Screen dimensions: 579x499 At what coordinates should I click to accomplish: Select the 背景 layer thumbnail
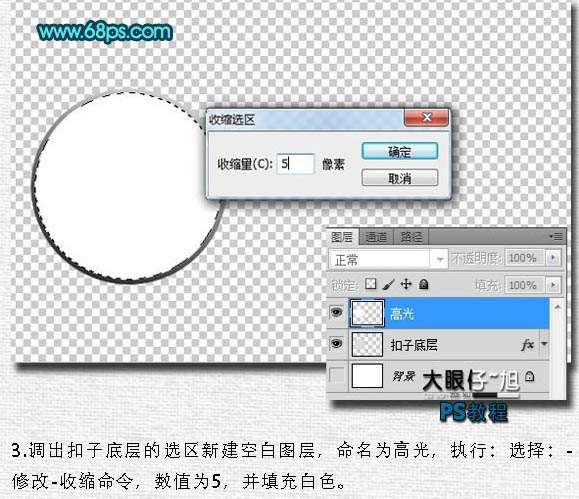coord(367,376)
